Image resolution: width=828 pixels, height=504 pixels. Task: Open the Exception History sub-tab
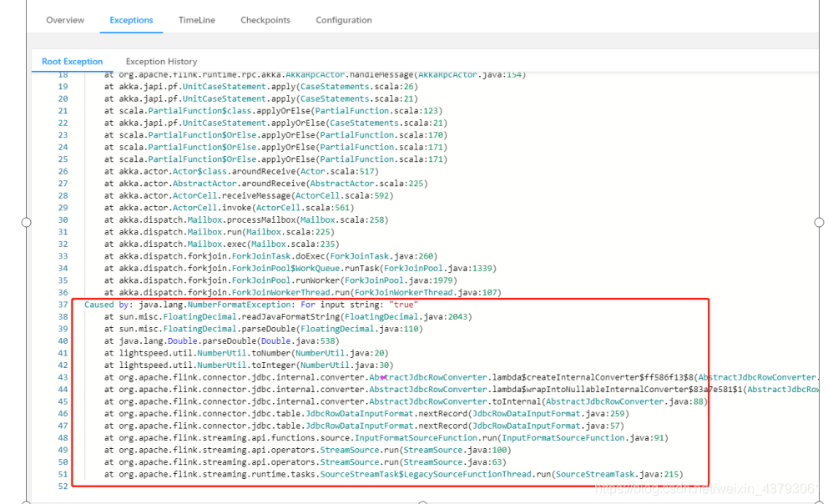click(x=162, y=61)
